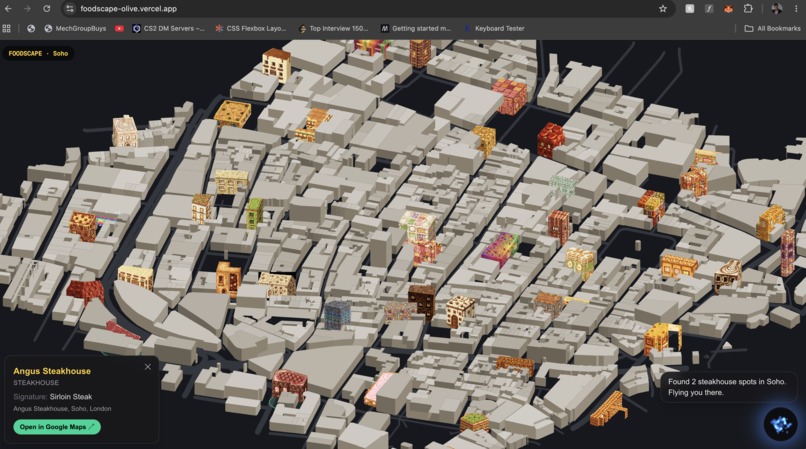Open the Chrome profile avatar
This screenshot has width=806, height=449.
(776, 9)
